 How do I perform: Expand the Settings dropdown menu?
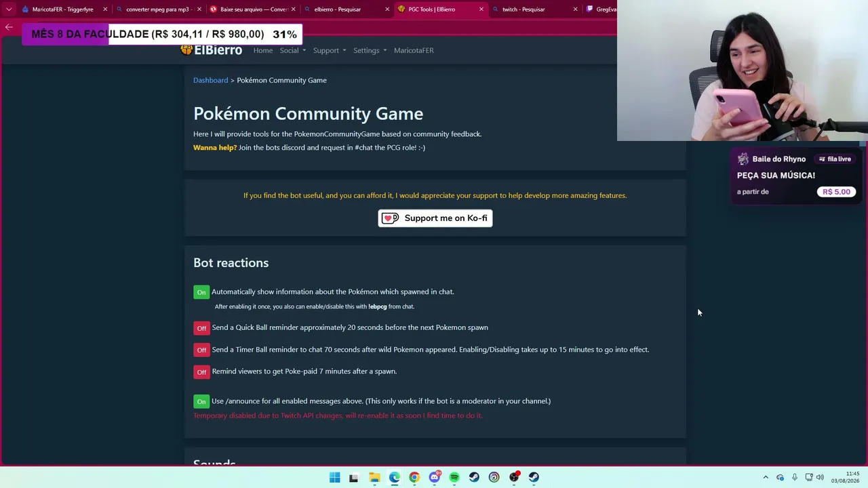click(370, 50)
